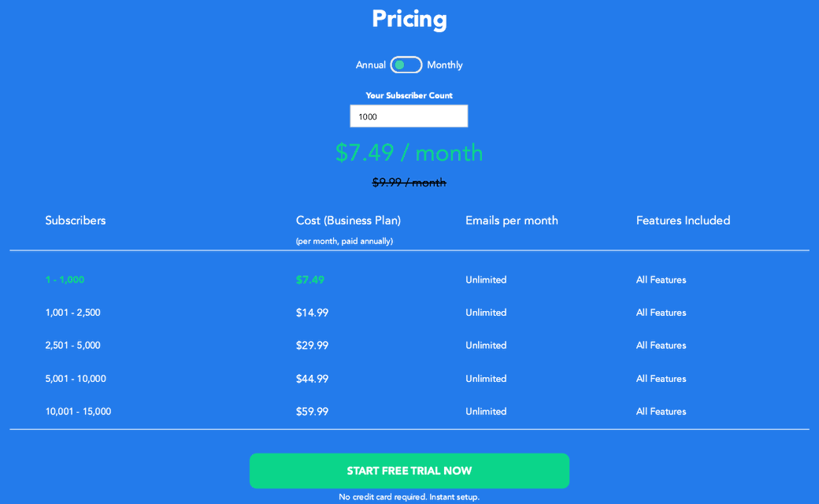Select the 1,001 - 2,500 subscribers row

(72, 313)
